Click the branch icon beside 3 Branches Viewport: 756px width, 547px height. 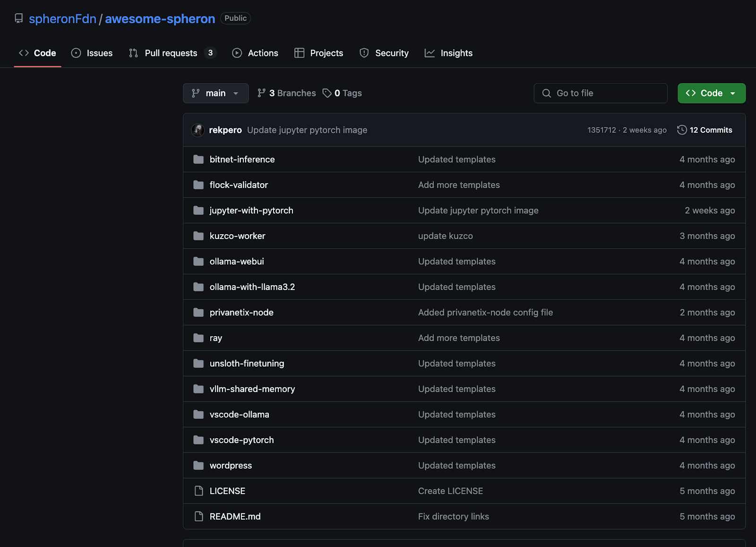pos(261,93)
